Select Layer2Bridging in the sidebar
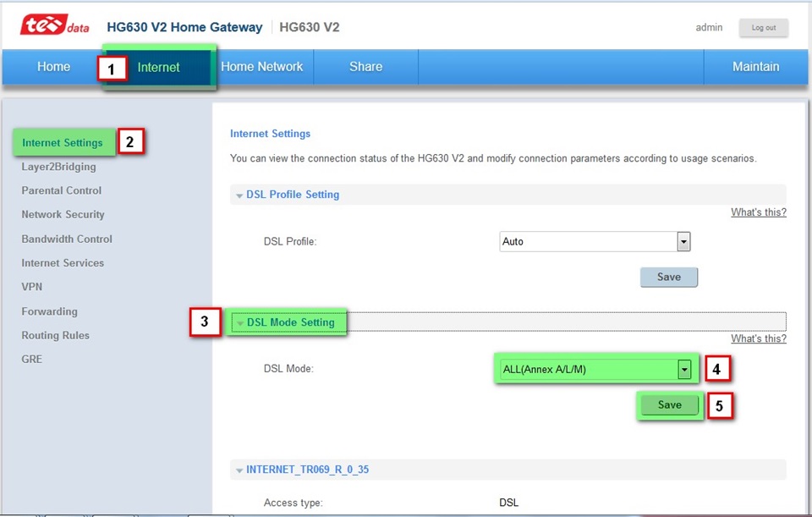 [x=58, y=167]
